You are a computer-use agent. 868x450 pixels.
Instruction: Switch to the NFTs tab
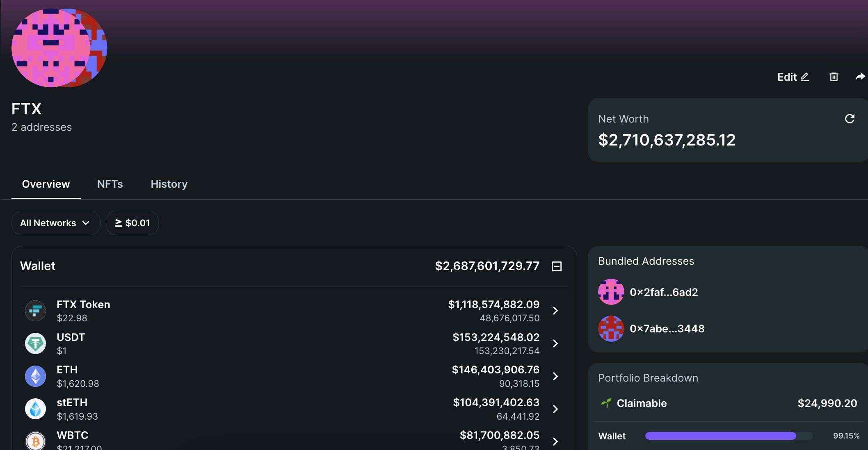click(x=110, y=184)
